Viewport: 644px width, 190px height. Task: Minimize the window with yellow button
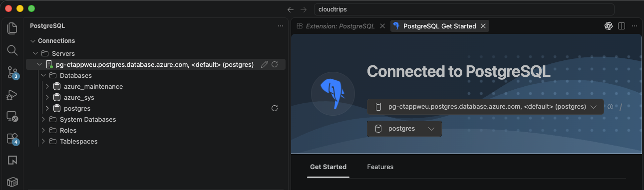click(x=20, y=9)
